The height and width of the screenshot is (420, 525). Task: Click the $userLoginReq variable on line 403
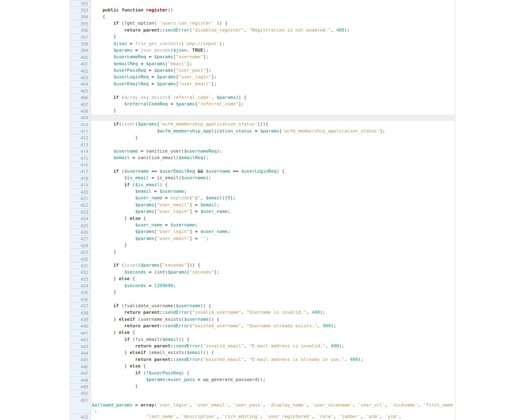[131, 77]
